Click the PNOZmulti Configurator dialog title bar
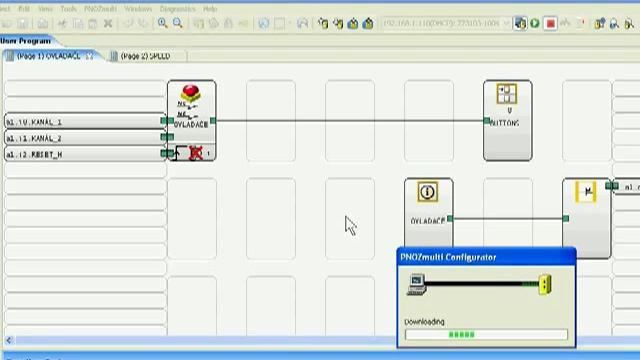The width and height of the screenshot is (640, 360). click(x=486, y=257)
